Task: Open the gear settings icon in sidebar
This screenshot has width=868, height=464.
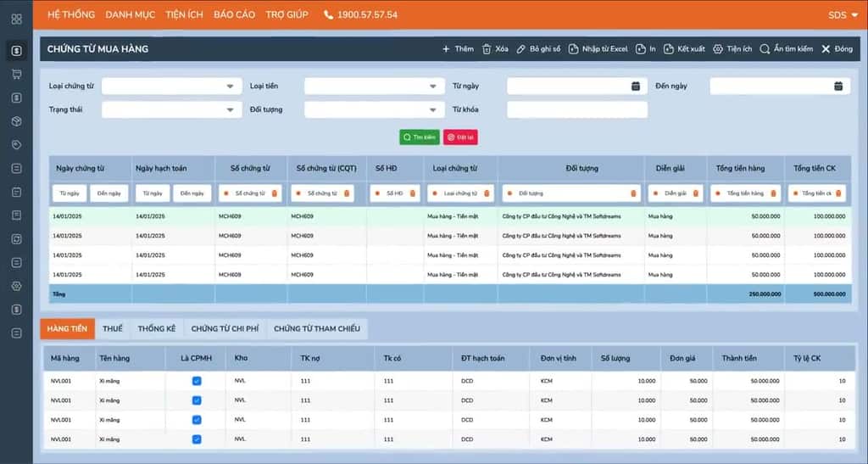Action: (x=17, y=286)
